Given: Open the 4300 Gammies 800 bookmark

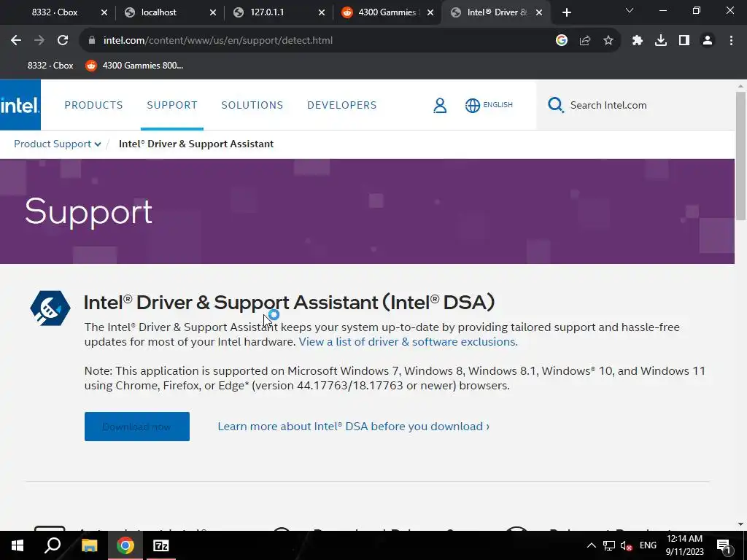Looking at the screenshot, I should 134,65.
